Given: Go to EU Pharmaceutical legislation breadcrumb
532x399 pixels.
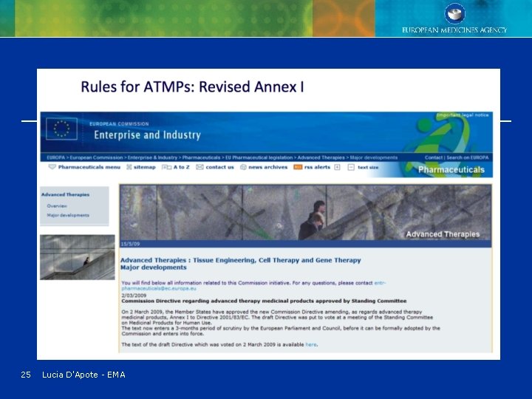Looking at the screenshot, I should (x=259, y=157).
